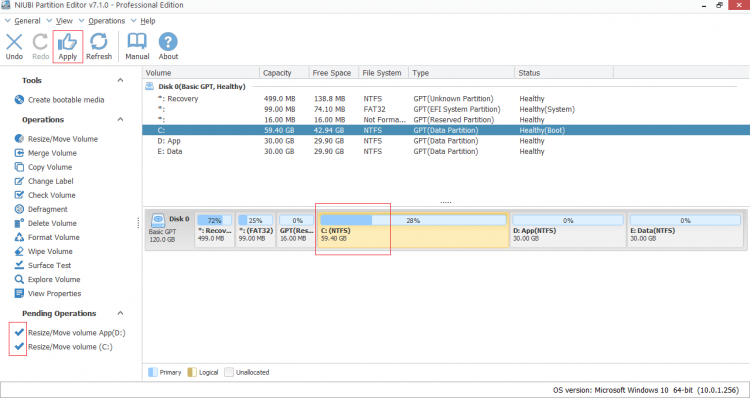Collapse the Pending Operations section chevron
Screen dimensions: 750x398
(x=121, y=313)
